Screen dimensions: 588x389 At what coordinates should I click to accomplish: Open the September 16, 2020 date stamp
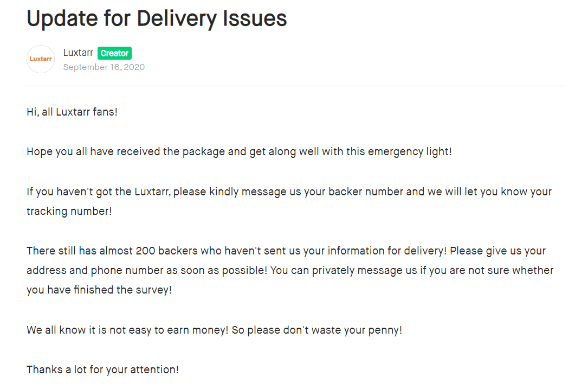104,67
